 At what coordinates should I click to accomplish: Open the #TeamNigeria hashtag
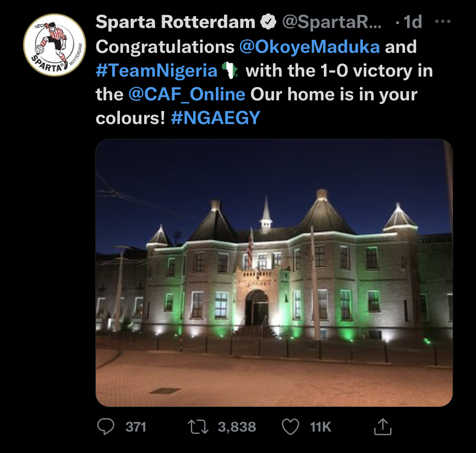click(156, 71)
